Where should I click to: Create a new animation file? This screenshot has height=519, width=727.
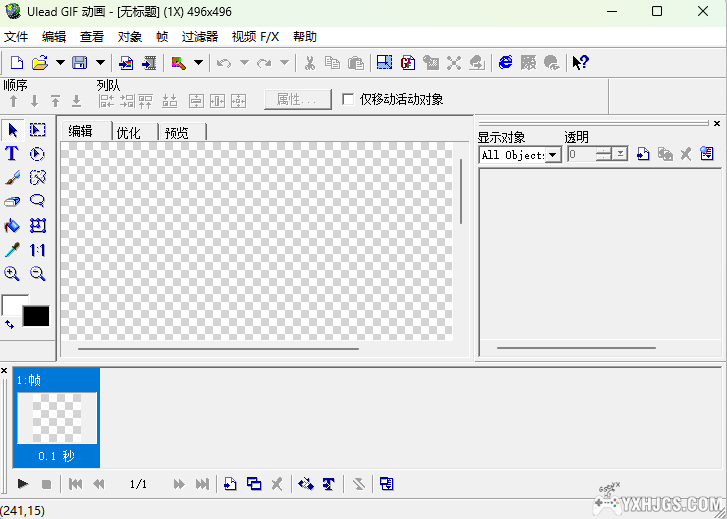coord(17,63)
